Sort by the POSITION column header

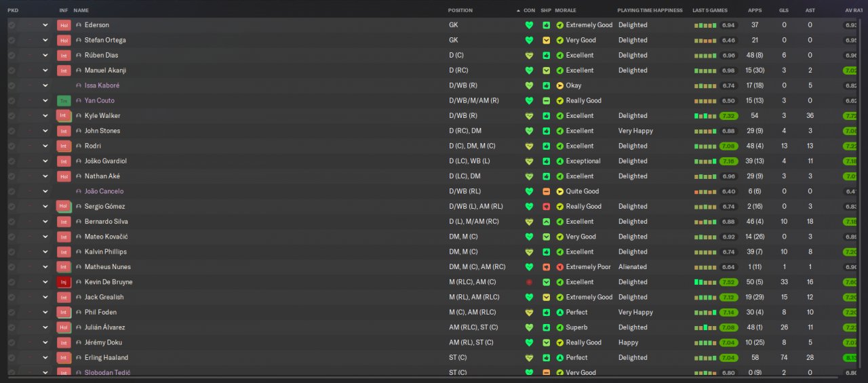[460, 11]
